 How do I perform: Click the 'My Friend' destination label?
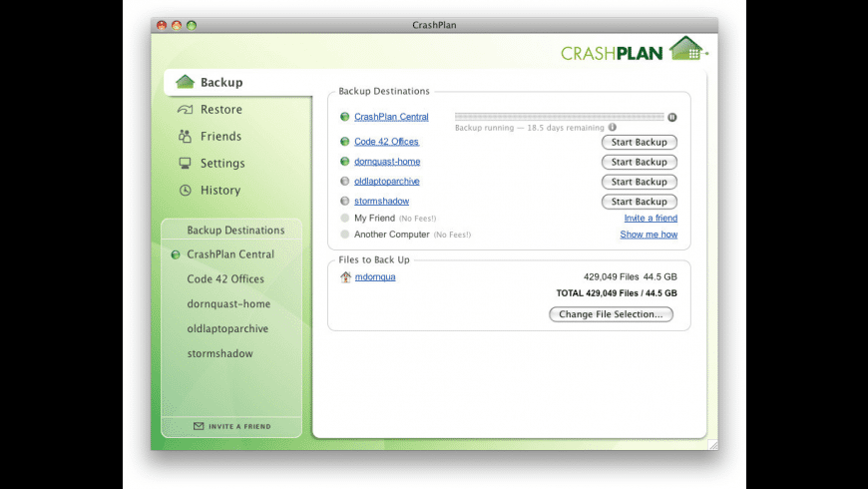375,219
